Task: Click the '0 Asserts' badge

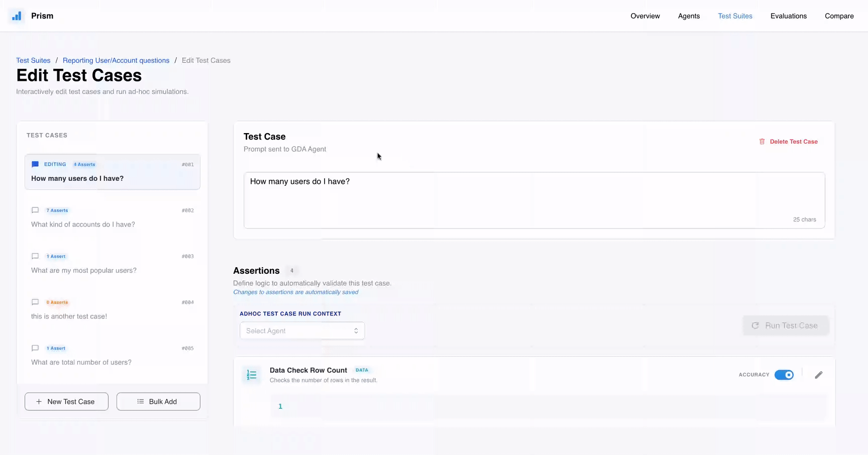Action: pyautogui.click(x=57, y=302)
